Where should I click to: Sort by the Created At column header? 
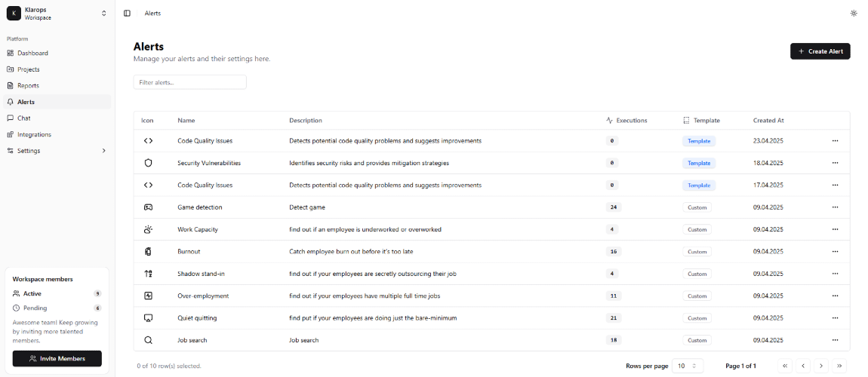pyautogui.click(x=768, y=120)
